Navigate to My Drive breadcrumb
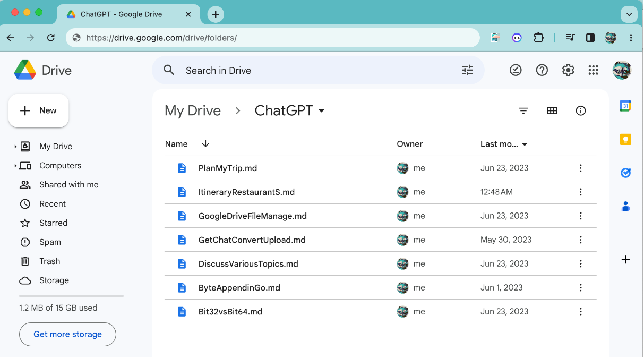 [x=193, y=110]
